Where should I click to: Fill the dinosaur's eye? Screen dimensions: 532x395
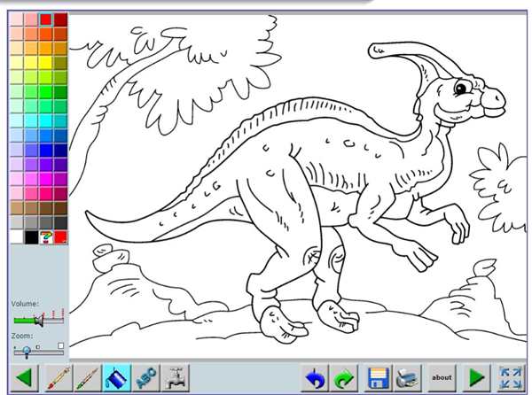click(461, 88)
